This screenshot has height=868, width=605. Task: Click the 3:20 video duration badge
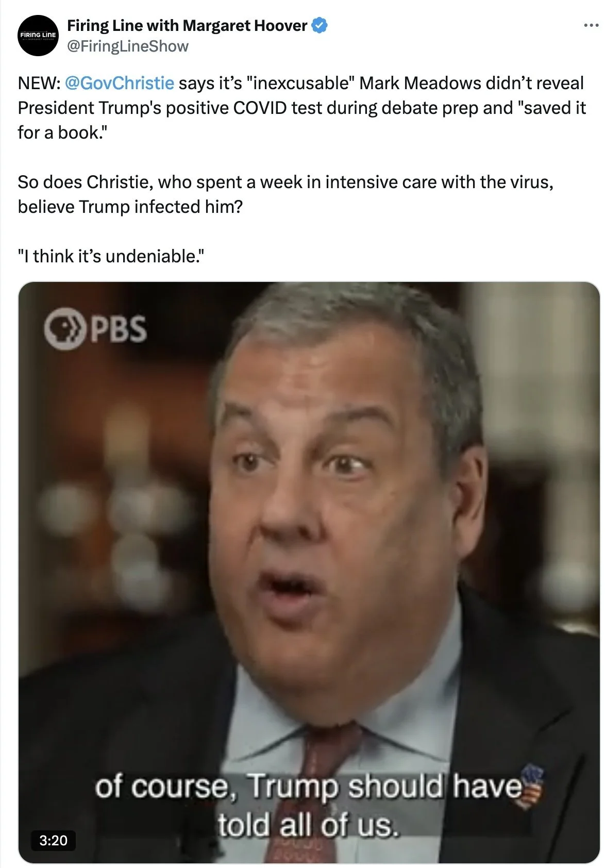point(53,841)
